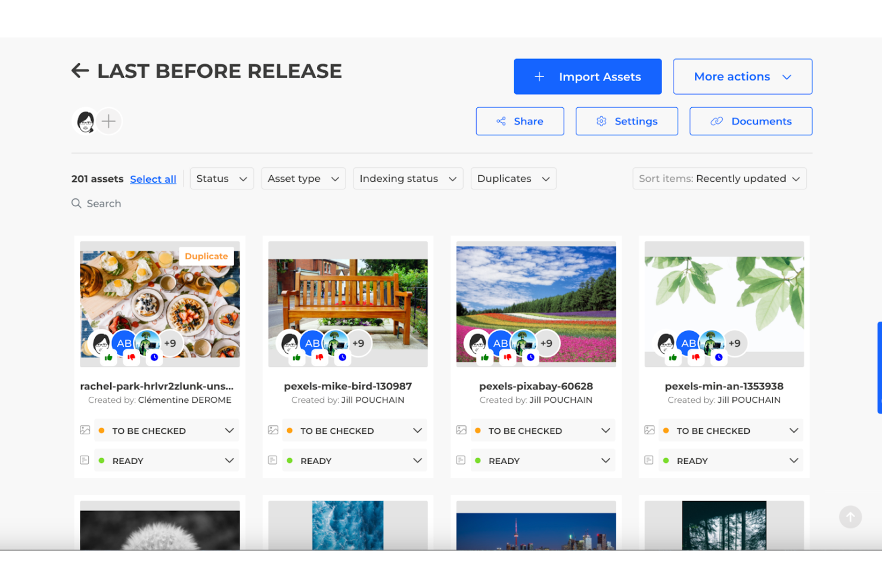Click the clock icon on pexels-min-an-1353938 asset

click(x=719, y=357)
